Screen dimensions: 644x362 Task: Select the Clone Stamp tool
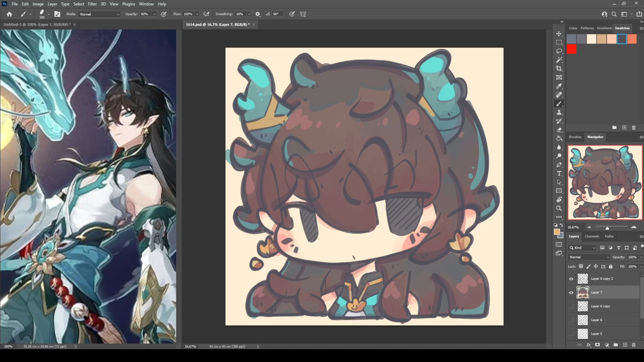[559, 112]
